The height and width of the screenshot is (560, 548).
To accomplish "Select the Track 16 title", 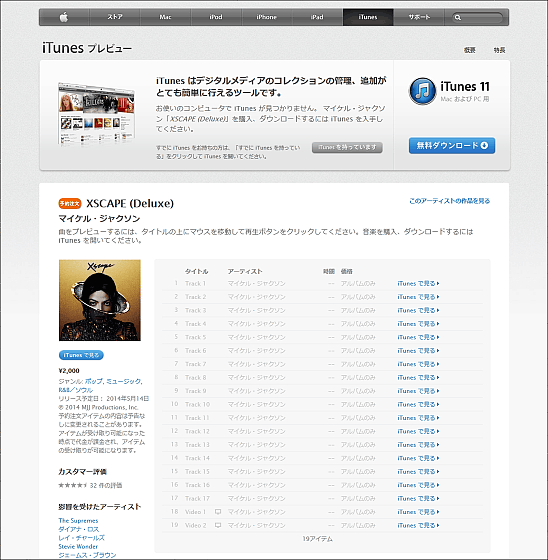I will 197,485.
